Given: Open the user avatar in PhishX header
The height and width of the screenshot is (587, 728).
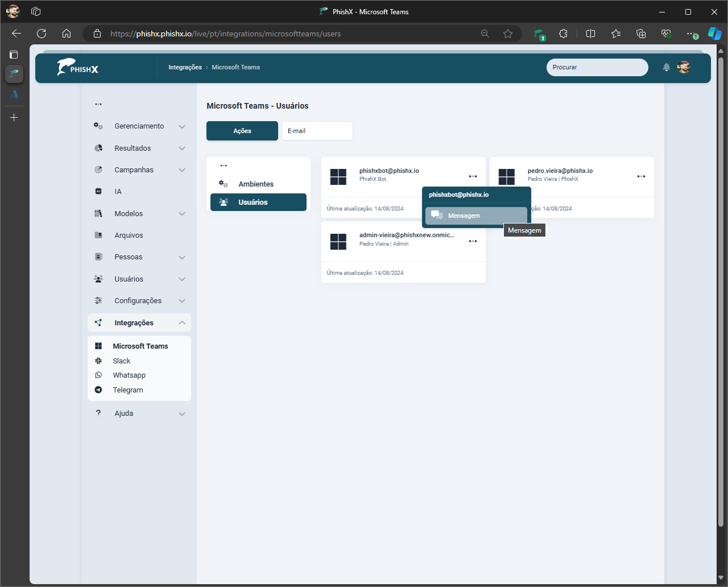Looking at the screenshot, I should coord(684,67).
